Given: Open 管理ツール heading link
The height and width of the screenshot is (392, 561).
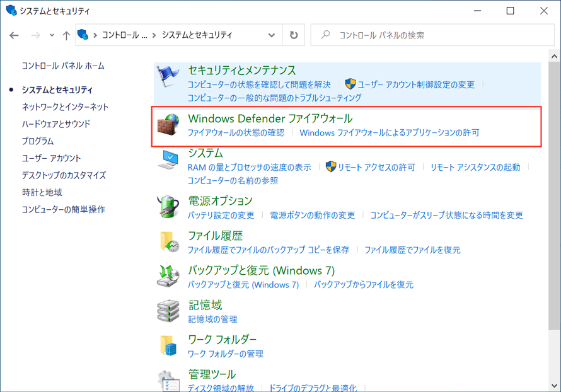Looking at the screenshot, I should [x=212, y=374].
